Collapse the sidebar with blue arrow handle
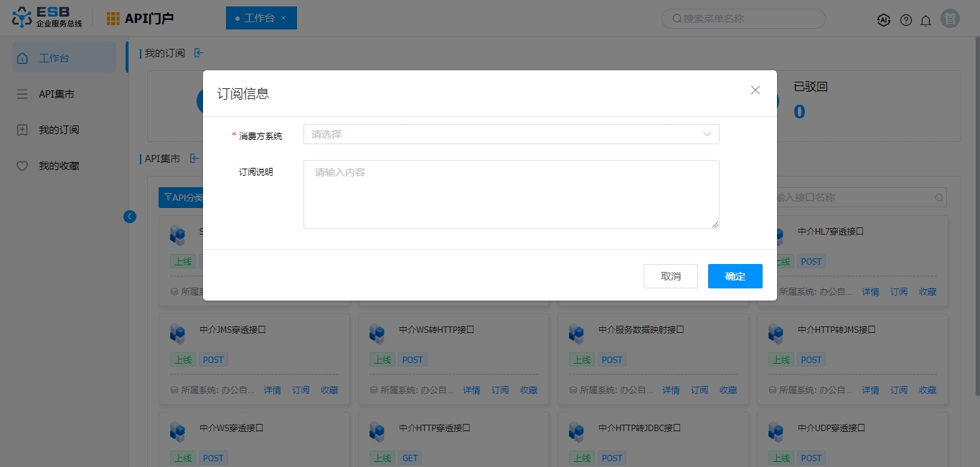 (x=130, y=216)
